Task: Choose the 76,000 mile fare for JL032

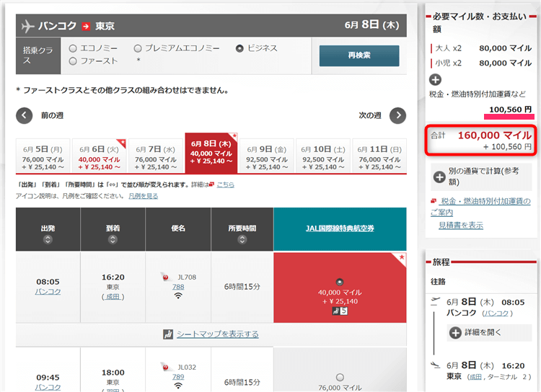Action: 340,377
